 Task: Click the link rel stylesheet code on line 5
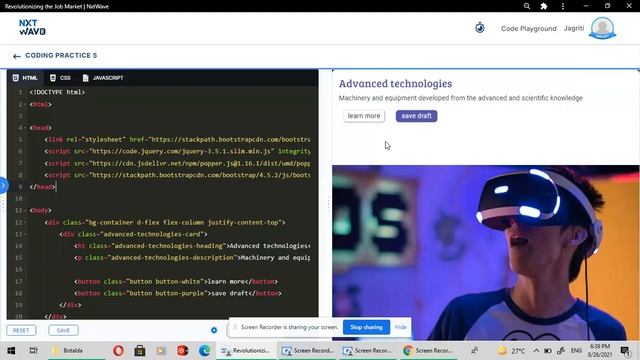(x=178, y=140)
